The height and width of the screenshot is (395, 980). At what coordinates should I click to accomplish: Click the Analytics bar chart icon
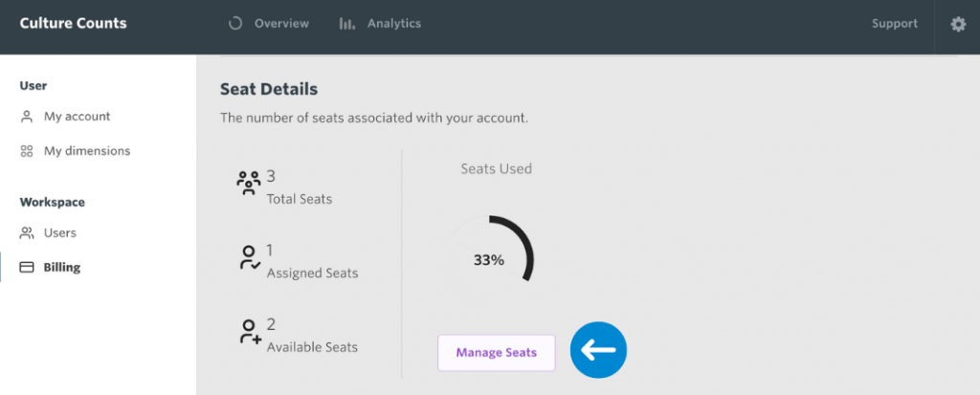(x=346, y=24)
